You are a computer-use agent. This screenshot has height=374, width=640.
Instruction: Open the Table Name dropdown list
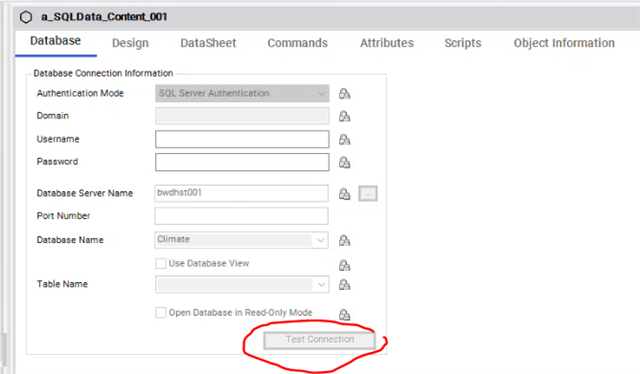[242, 285]
